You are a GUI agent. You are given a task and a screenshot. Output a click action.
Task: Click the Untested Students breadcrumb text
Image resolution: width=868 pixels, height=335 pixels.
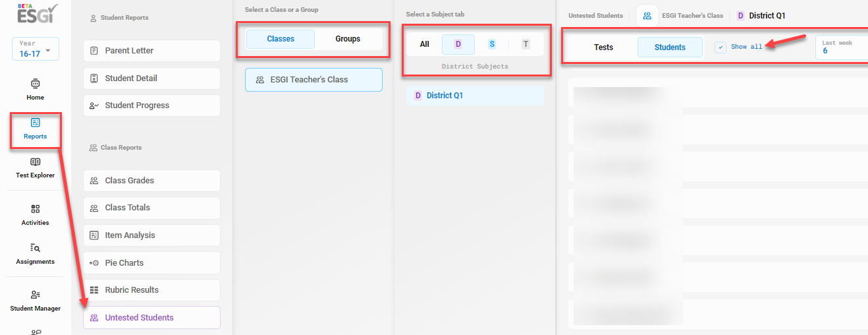coord(595,16)
